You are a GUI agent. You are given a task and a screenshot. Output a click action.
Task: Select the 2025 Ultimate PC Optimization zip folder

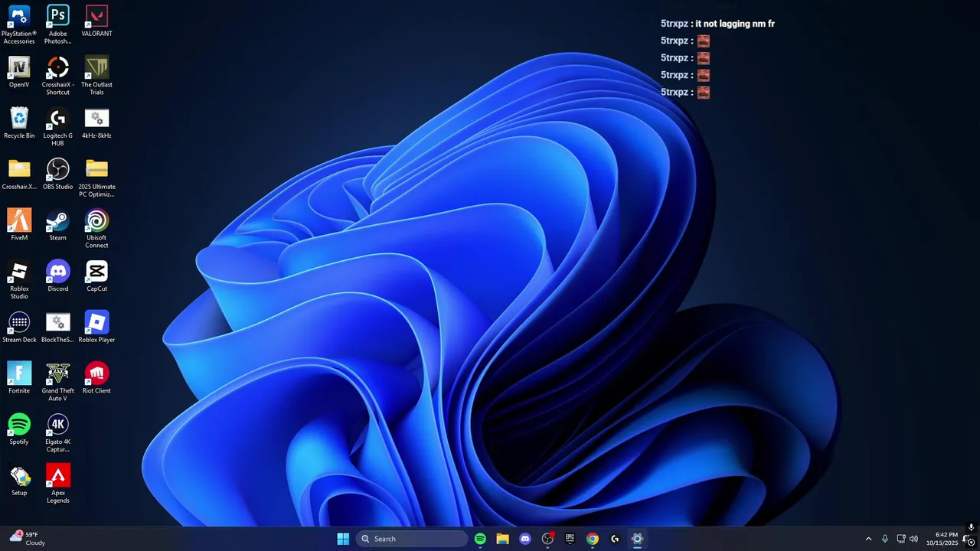click(96, 178)
